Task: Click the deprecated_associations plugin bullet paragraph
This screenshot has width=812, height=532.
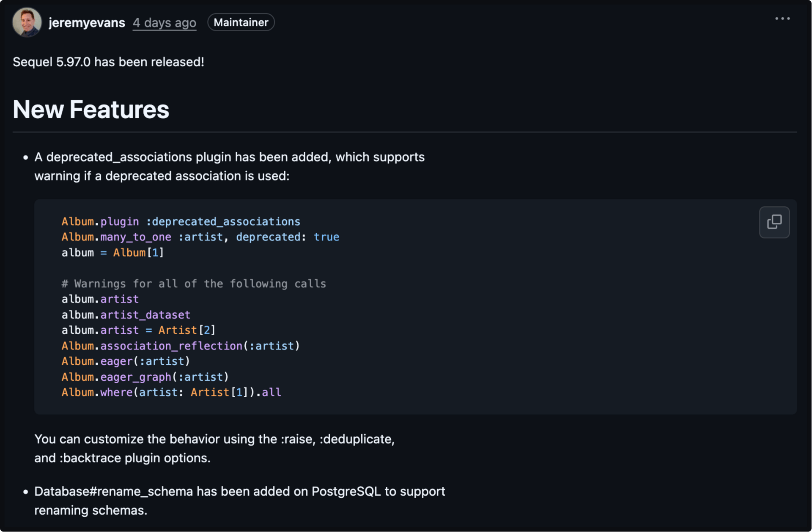Action: (x=229, y=166)
